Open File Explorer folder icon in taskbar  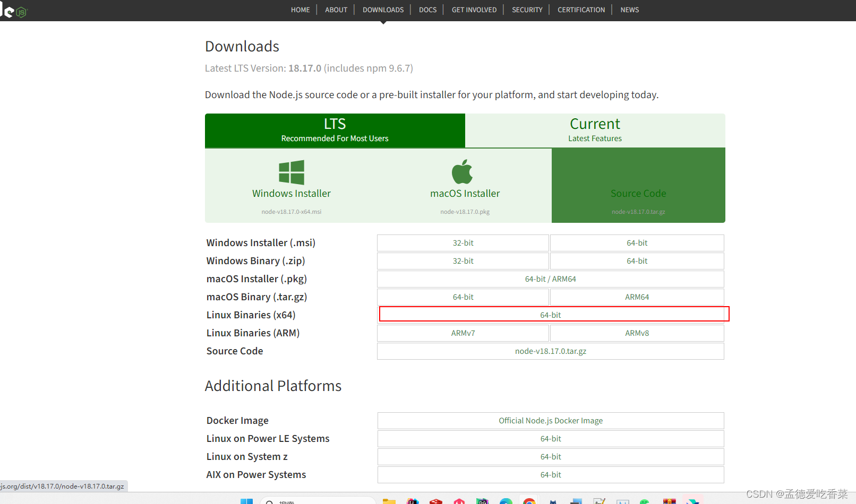click(389, 501)
